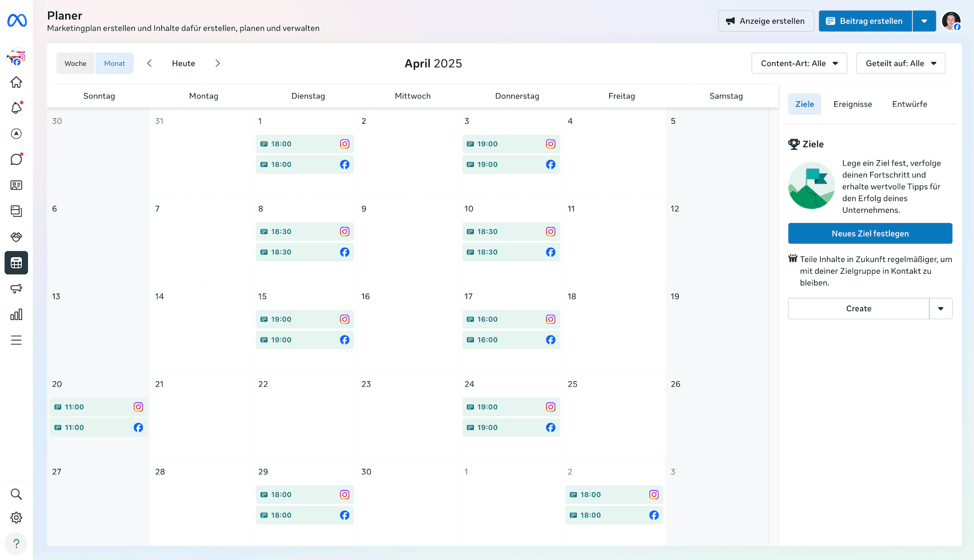Open the ads megaphone sidebar icon
Viewport: 974px width, 560px height.
(16, 289)
